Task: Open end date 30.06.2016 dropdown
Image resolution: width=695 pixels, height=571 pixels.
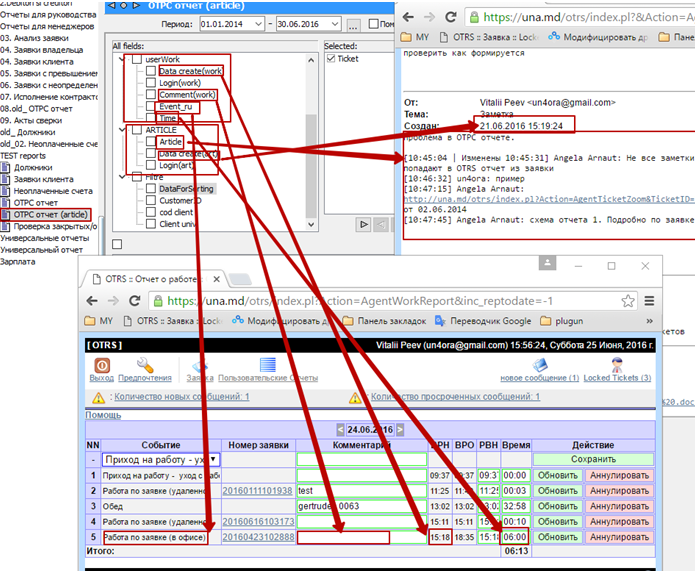Action: click(335, 24)
